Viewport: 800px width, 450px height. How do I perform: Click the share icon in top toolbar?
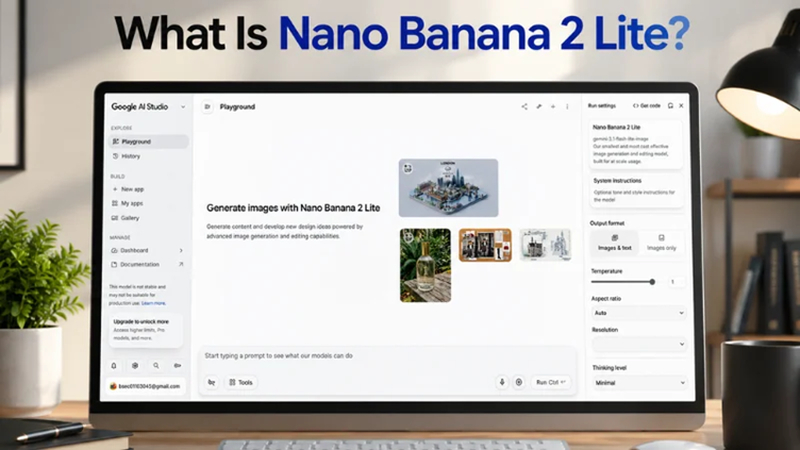[x=524, y=107]
